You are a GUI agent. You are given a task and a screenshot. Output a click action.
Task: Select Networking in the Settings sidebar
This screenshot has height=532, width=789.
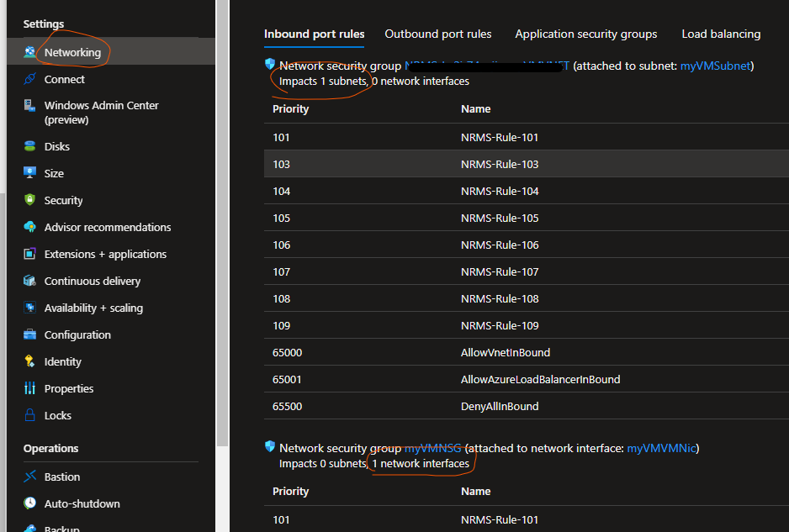pyautogui.click(x=72, y=51)
